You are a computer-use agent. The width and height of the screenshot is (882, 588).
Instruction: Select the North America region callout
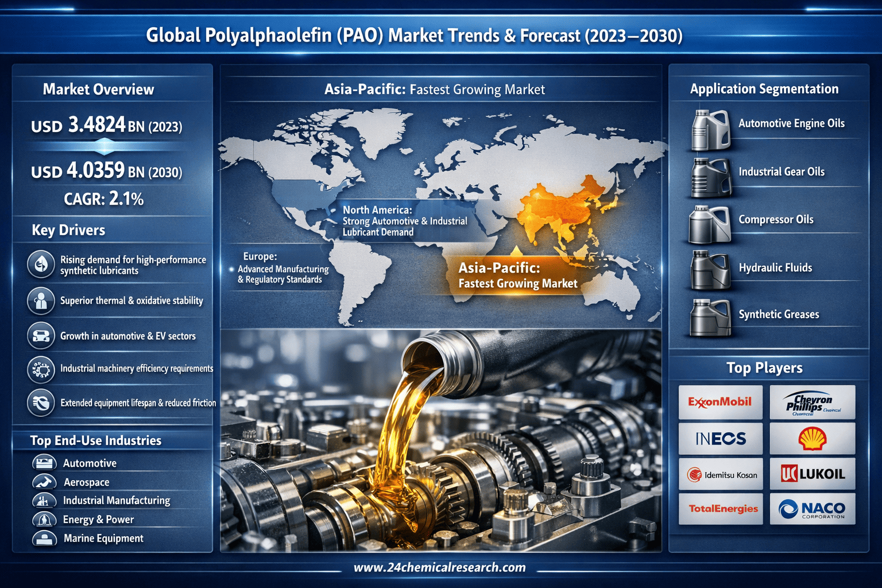pyautogui.click(x=405, y=221)
